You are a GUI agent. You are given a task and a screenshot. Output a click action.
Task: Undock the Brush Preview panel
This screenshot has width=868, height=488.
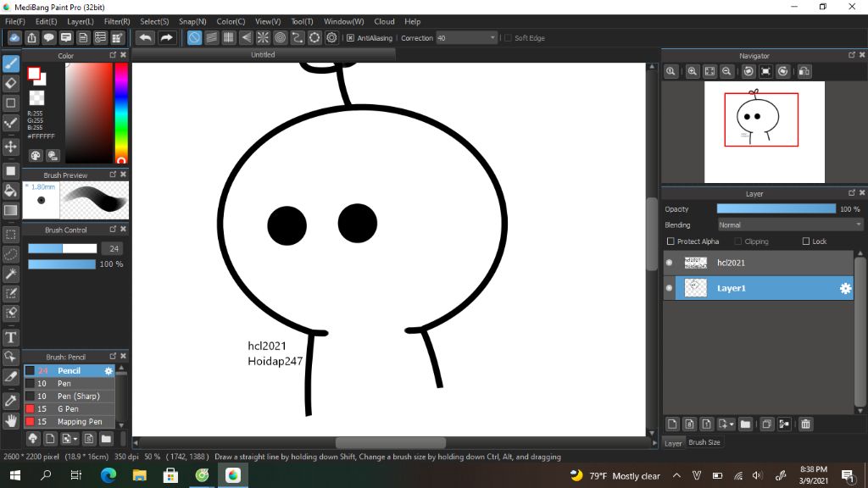[113, 175]
